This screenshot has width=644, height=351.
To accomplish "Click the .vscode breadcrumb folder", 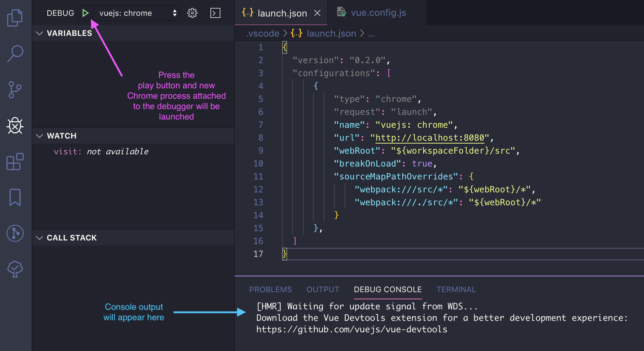I will (x=263, y=33).
